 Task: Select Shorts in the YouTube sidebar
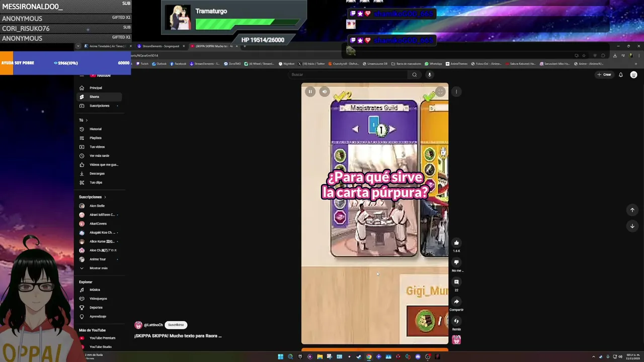[x=99, y=97]
